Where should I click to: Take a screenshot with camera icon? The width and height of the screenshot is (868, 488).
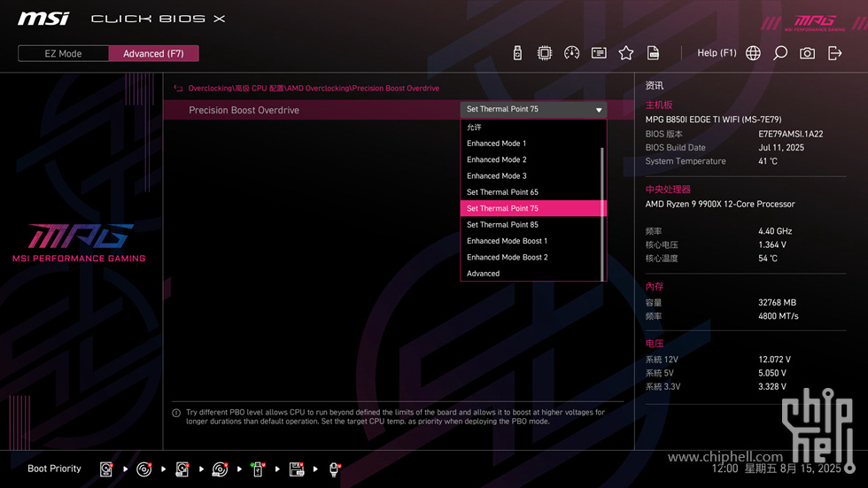(x=807, y=53)
